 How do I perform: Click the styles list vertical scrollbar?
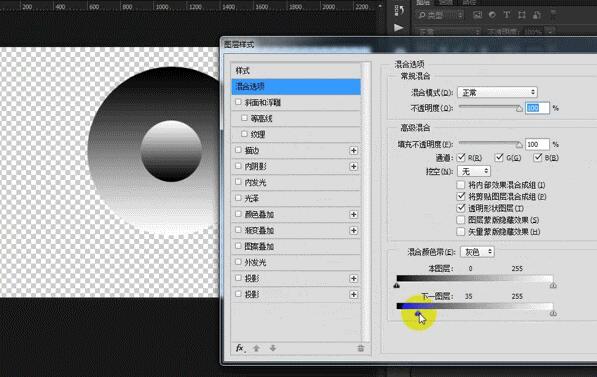(367, 202)
